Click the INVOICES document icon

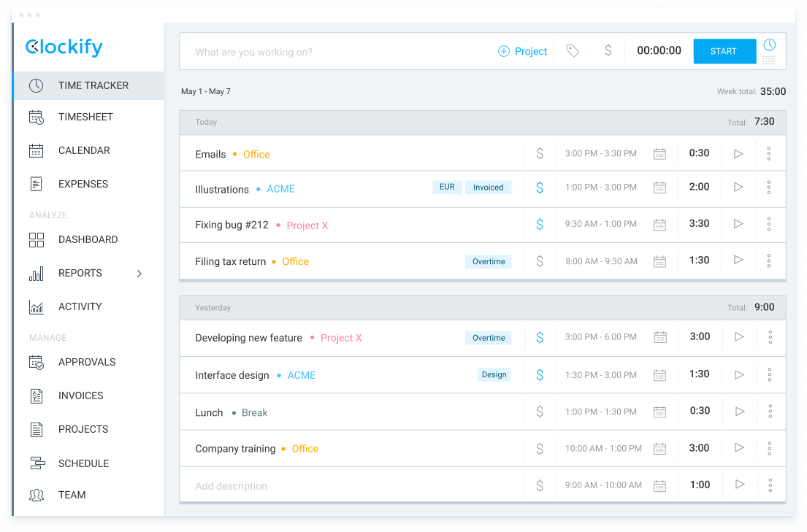click(37, 396)
